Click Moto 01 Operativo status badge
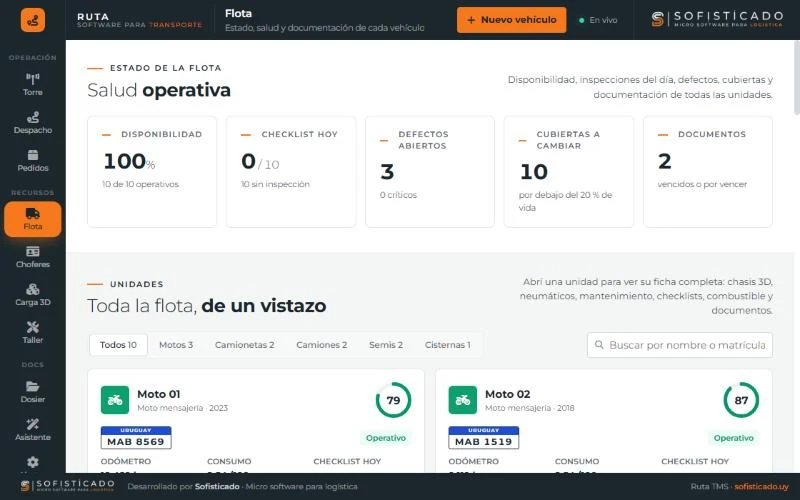This screenshot has height=500, width=800. (386, 438)
